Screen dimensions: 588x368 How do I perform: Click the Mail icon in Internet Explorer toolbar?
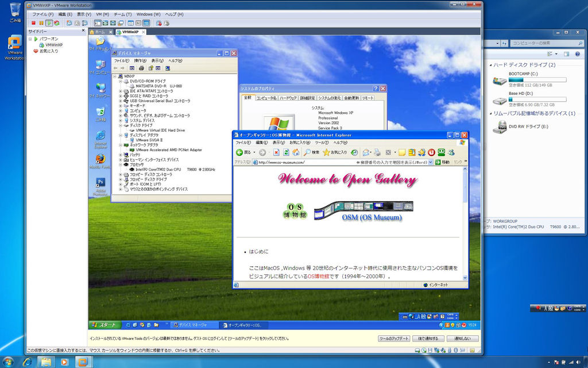point(366,152)
